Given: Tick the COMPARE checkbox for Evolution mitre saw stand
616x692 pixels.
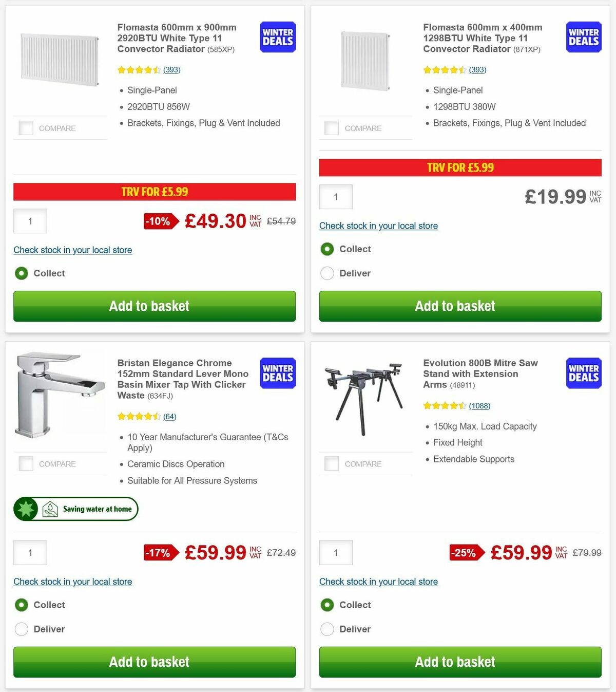Looking at the screenshot, I should tap(332, 463).
